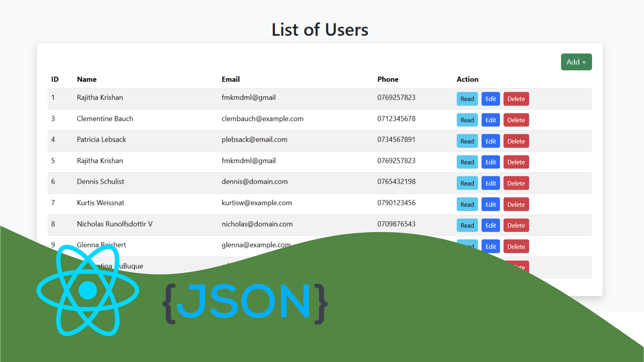This screenshot has width=644, height=362.
Task: Click the Email column header
Action: (x=231, y=79)
